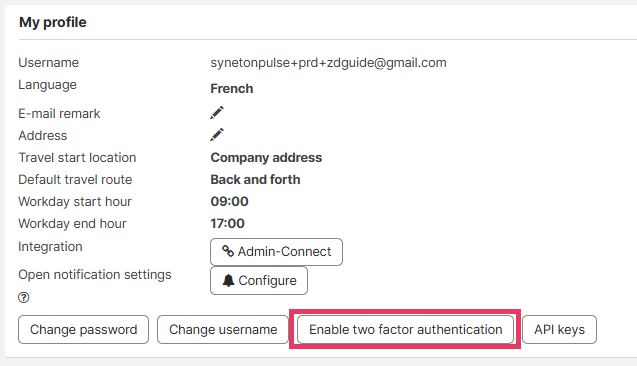The image size is (637, 366).
Task: Edit the Company address travel start location
Action: point(266,158)
